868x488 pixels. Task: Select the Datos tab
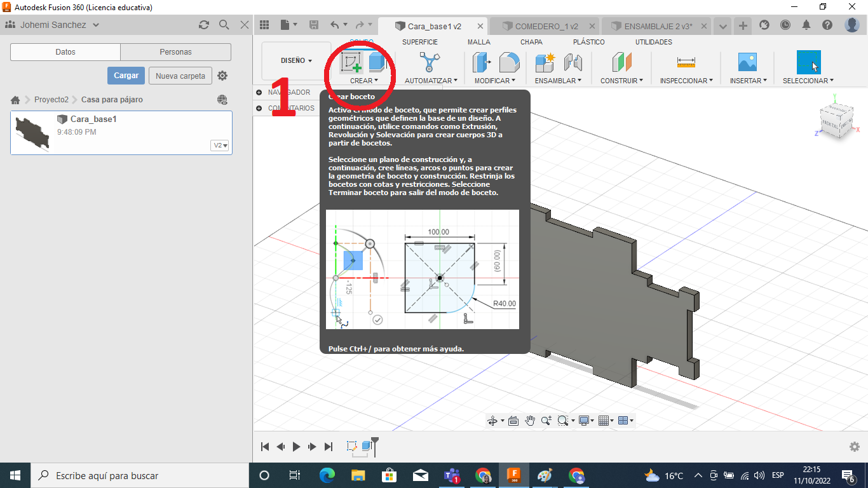pyautogui.click(x=65, y=52)
